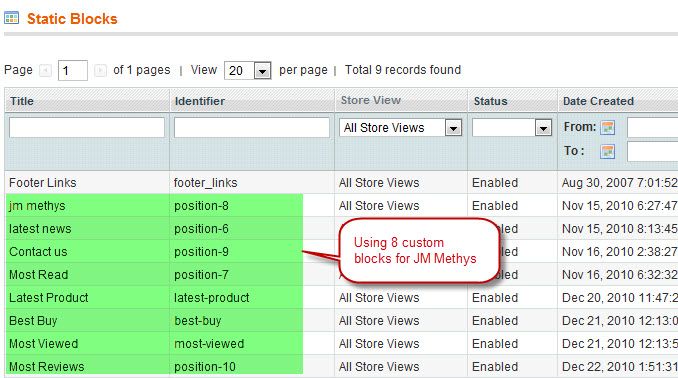The width and height of the screenshot is (678, 378).
Task: Sort by Status column header
Action: pyautogui.click(x=490, y=101)
